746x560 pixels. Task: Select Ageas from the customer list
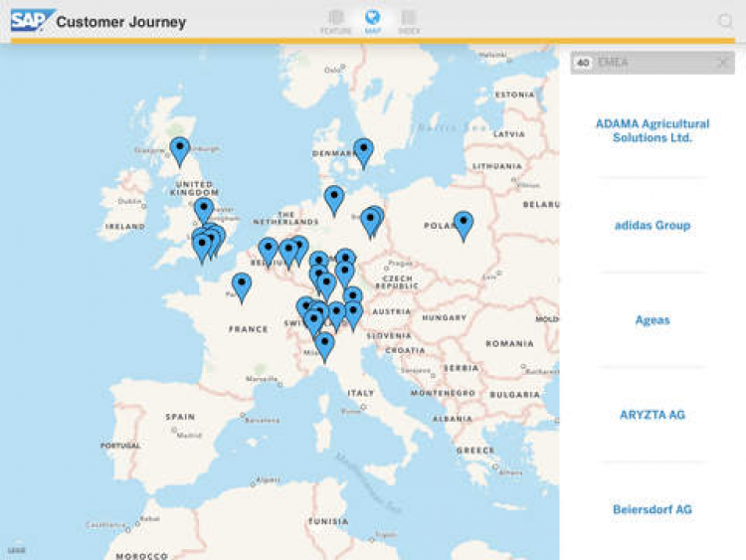(653, 319)
